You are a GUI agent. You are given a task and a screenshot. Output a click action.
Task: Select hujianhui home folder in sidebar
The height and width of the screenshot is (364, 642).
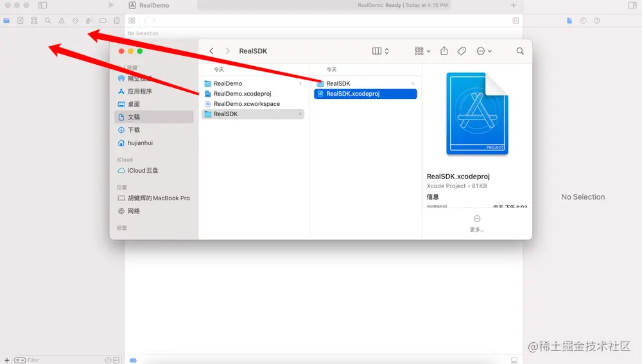click(155, 143)
